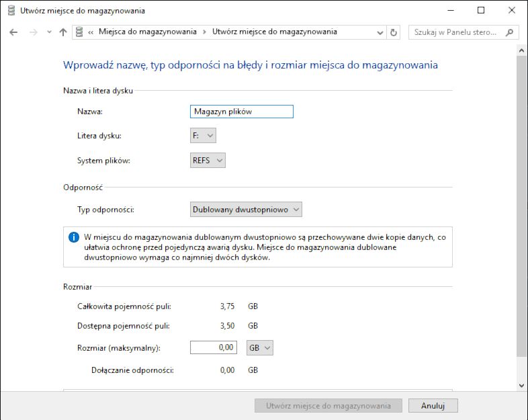Edit the Nazwa field 'Magazyn plików'
528x420 pixels.
pyautogui.click(x=242, y=112)
